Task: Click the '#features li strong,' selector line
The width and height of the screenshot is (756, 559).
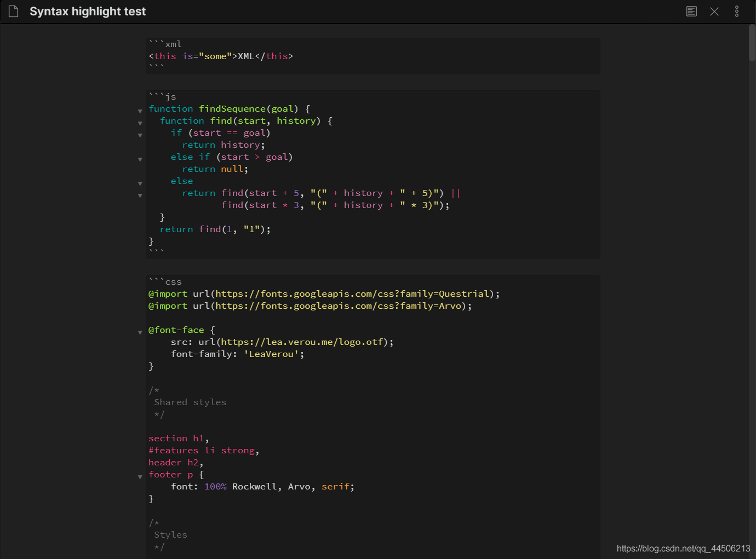Action: click(204, 451)
